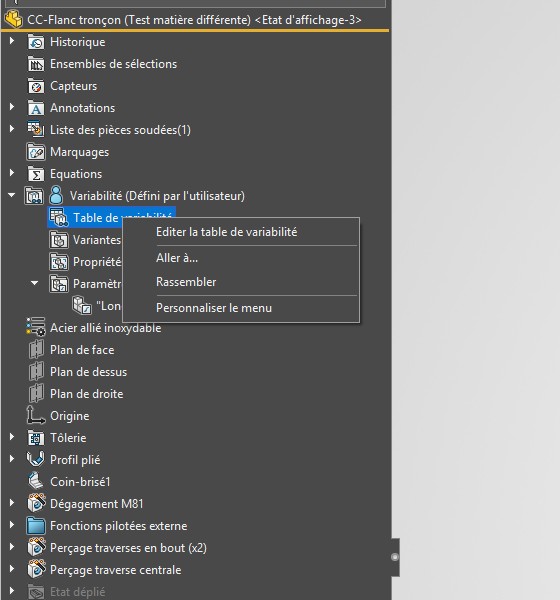Select the Plan de droite label
This screenshot has height=600, width=560.
(87, 394)
